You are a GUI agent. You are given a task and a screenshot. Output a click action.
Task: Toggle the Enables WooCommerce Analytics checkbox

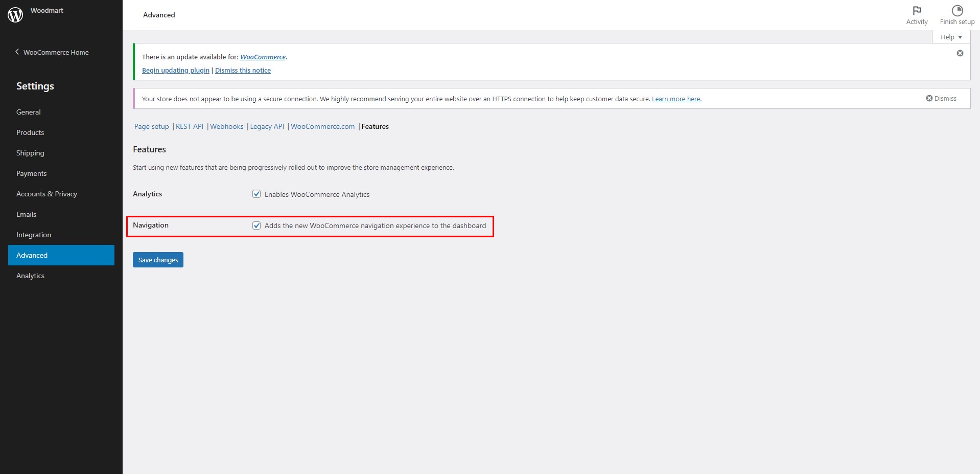256,194
